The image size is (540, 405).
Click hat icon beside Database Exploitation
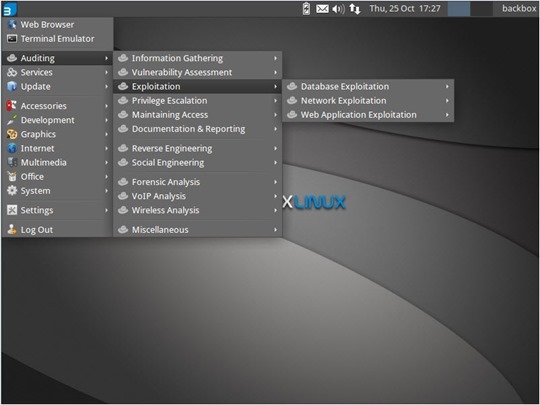pos(292,86)
